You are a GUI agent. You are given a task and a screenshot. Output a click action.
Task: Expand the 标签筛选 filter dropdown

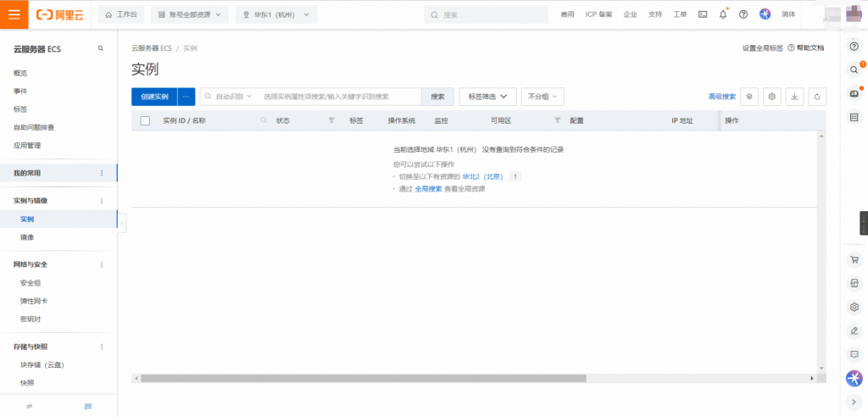point(487,97)
